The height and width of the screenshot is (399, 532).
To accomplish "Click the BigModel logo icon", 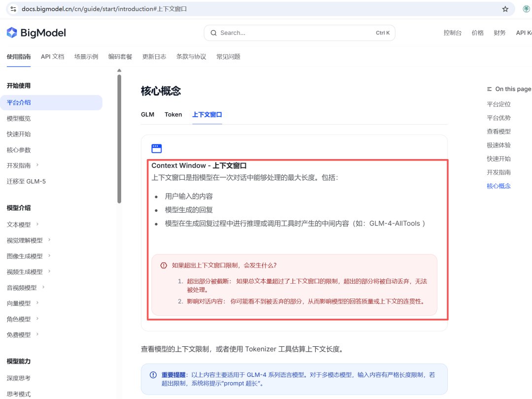I will (11, 33).
